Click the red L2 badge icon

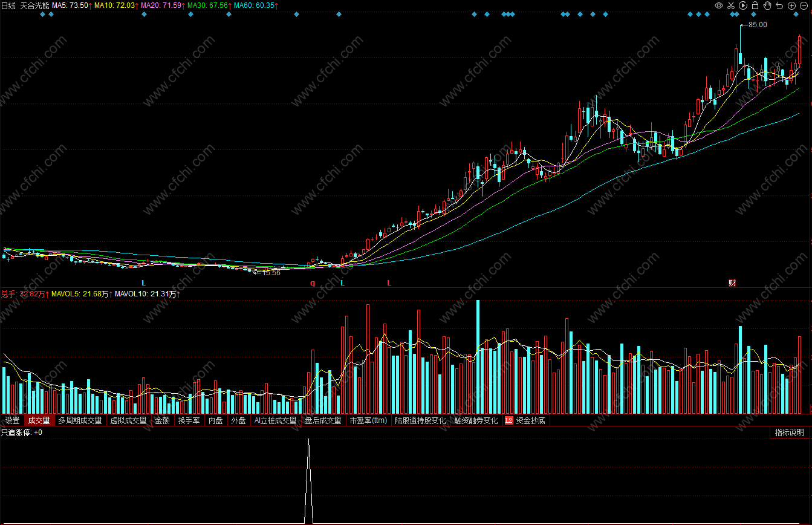[x=508, y=420]
